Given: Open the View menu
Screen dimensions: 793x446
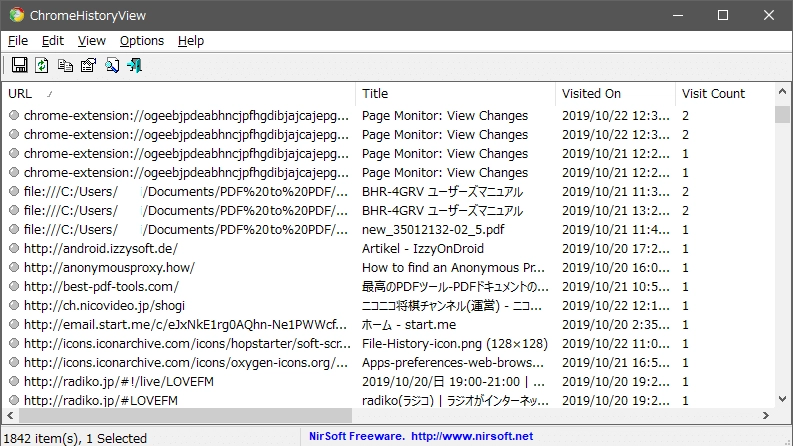Looking at the screenshot, I should click(x=92, y=40).
